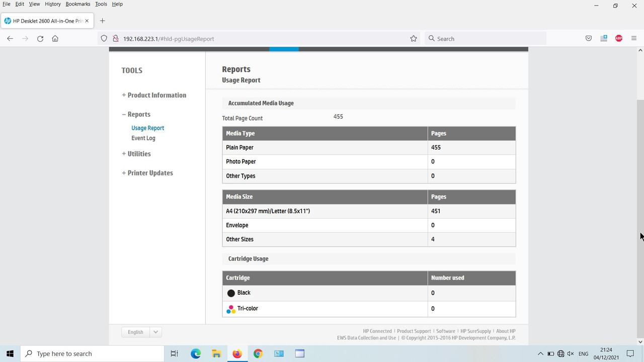Open the History menu

[53, 4]
